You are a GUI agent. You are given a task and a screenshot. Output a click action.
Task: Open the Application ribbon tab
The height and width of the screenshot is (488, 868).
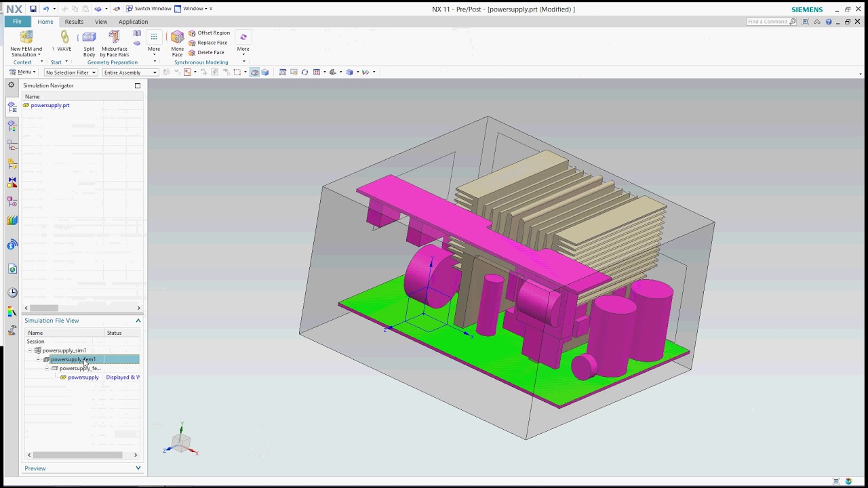pos(133,22)
